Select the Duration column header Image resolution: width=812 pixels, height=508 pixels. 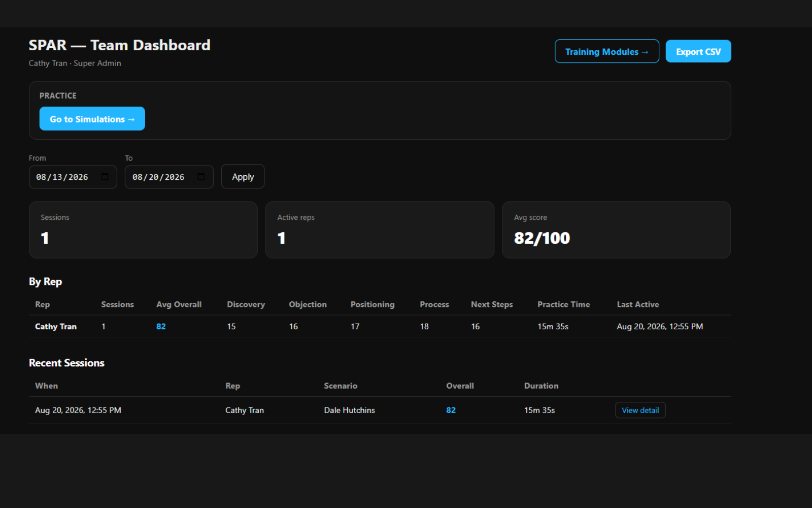[541, 386]
